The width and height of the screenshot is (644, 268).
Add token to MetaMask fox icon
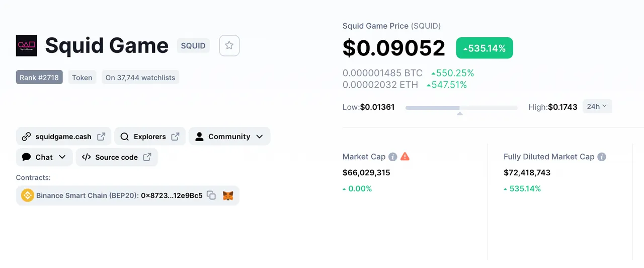pos(228,195)
